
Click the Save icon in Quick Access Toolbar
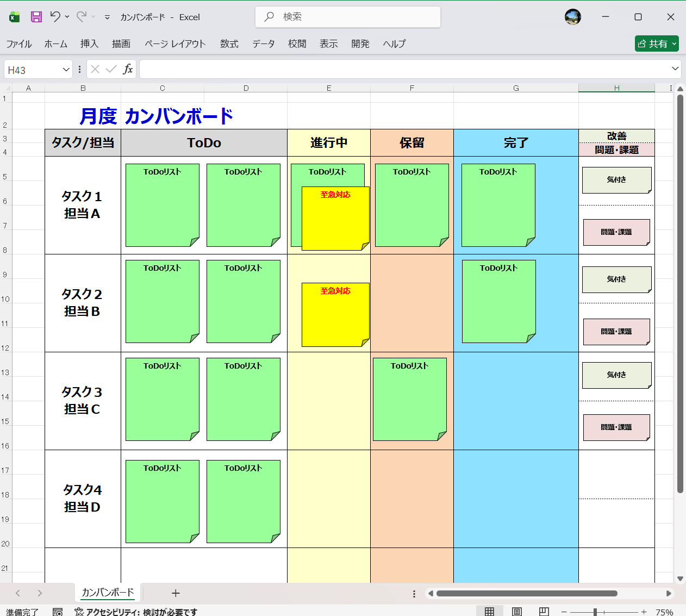pyautogui.click(x=36, y=17)
